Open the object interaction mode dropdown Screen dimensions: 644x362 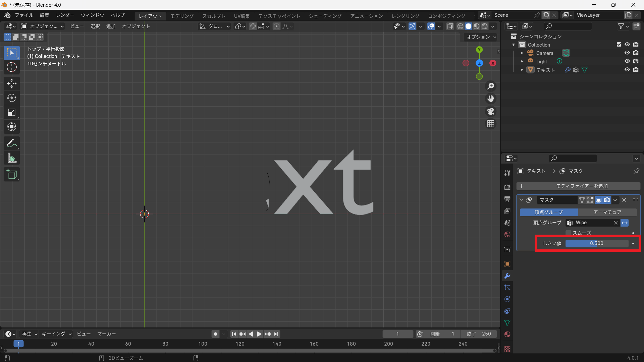42,26
